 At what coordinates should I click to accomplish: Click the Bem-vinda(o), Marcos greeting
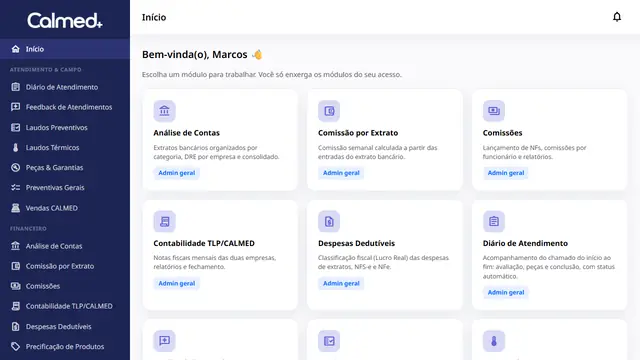tap(202, 54)
